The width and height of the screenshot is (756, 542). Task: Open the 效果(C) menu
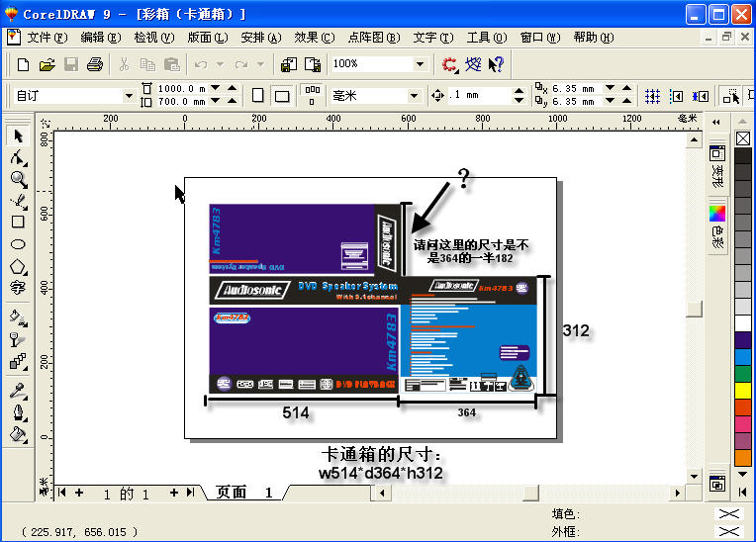(x=315, y=38)
